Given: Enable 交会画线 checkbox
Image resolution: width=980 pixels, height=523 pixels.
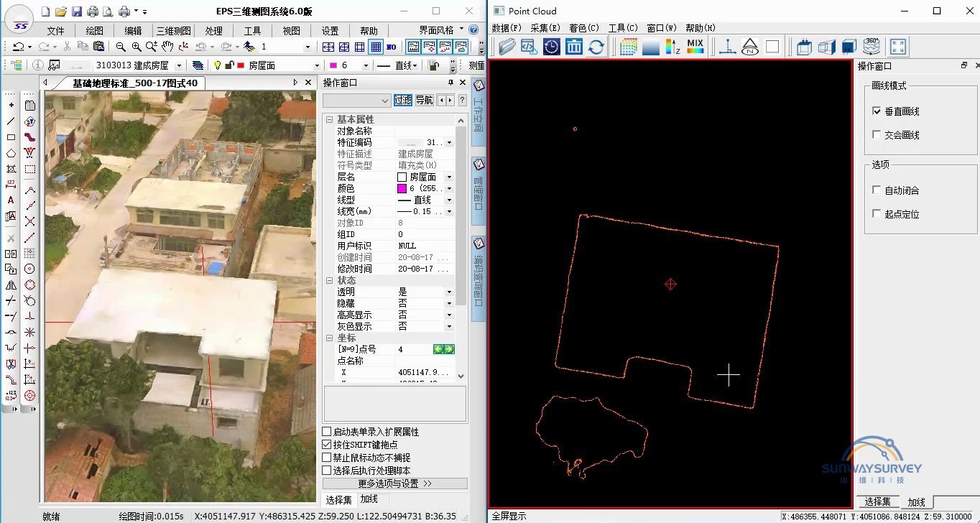Looking at the screenshot, I should tap(877, 134).
